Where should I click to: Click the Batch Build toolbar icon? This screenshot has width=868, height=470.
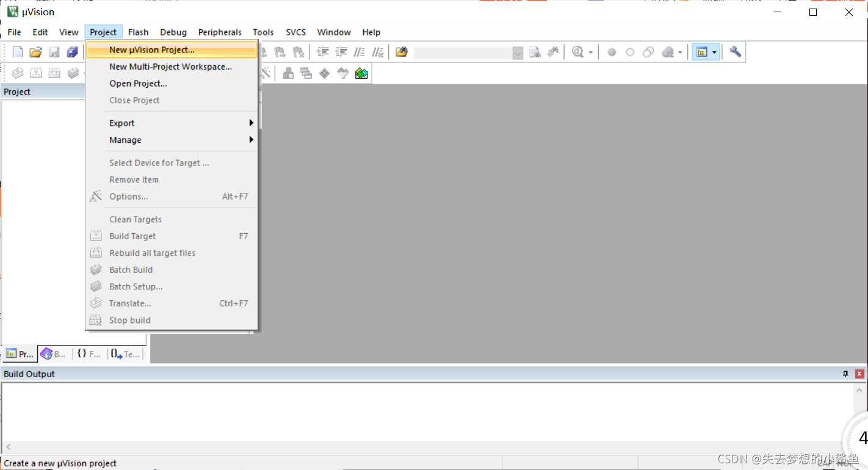pyautogui.click(x=73, y=74)
